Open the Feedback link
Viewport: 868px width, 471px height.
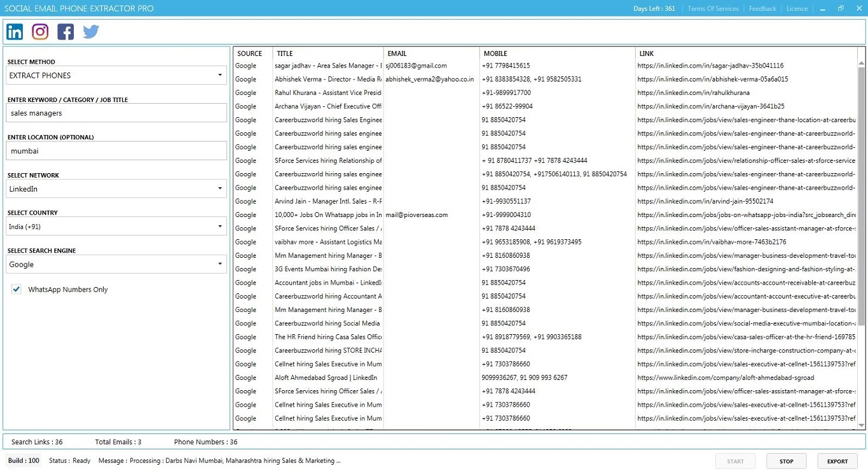[x=762, y=9]
